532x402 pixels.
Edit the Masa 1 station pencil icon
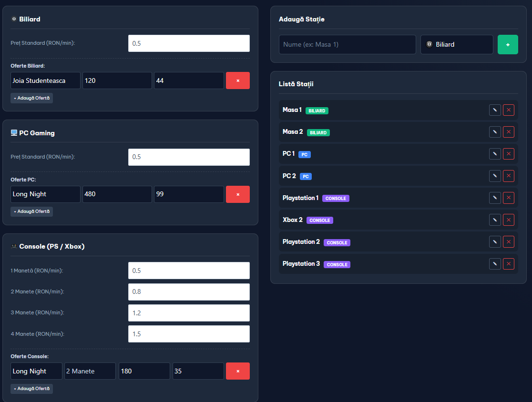[x=495, y=110]
